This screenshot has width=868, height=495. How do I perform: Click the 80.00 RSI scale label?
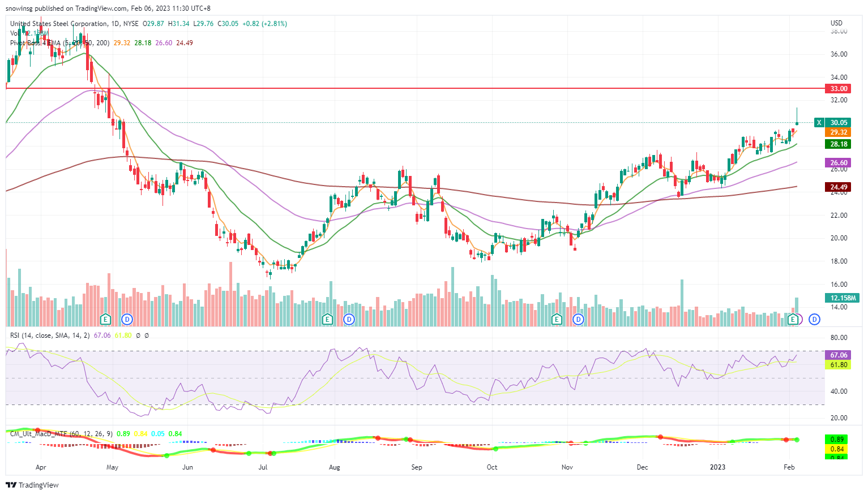[x=839, y=338]
